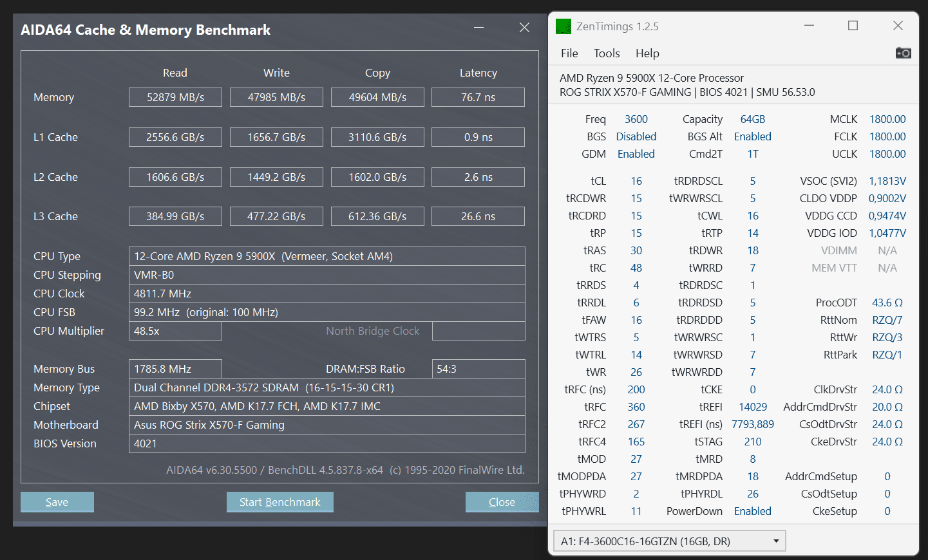Click the L1 Cache Write value 1656.7 GB/s
The width and height of the screenshot is (928, 560).
click(276, 137)
